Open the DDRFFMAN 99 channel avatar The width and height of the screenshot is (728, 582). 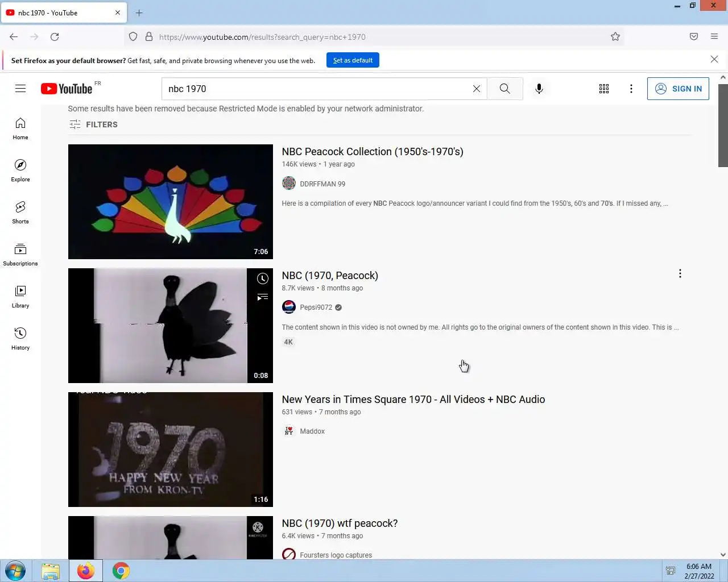[x=289, y=183]
